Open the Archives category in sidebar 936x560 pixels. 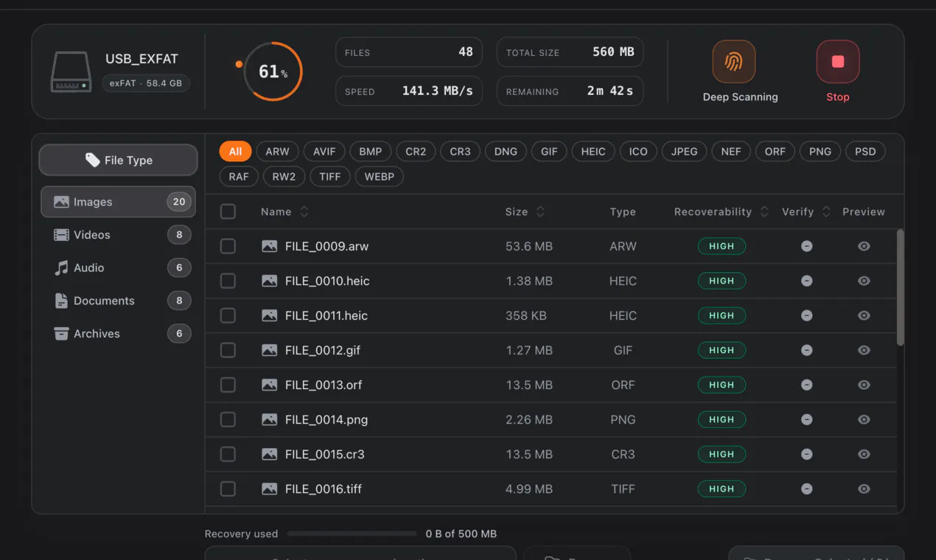(x=118, y=334)
